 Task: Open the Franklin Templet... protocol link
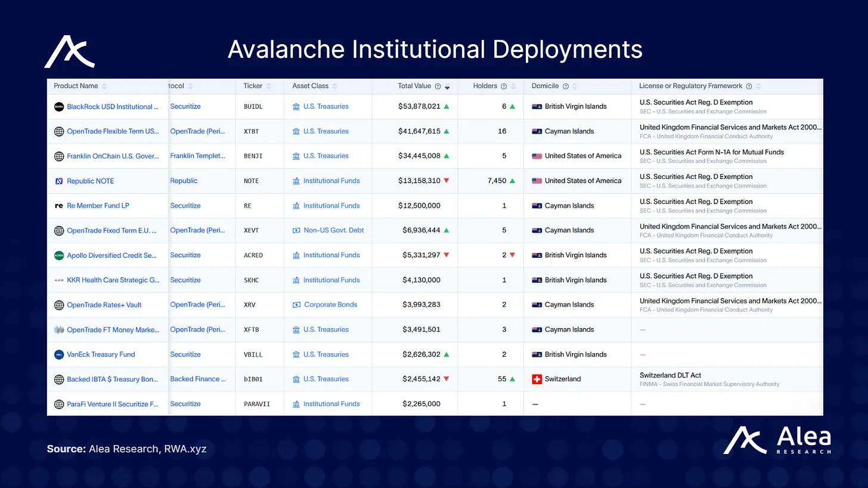pyautogui.click(x=198, y=156)
